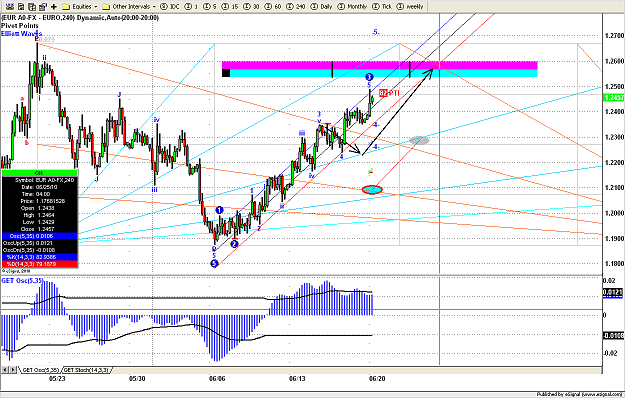
Task: Click the black plus icon in toolbar
Action: coord(54,6)
